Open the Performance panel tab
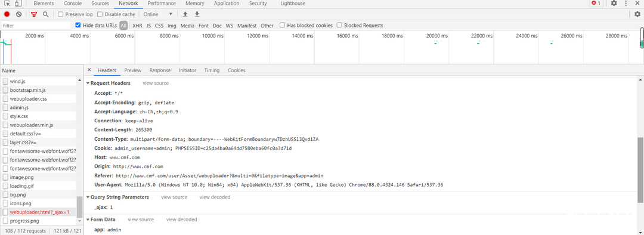This screenshot has width=644, height=235. click(162, 4)
